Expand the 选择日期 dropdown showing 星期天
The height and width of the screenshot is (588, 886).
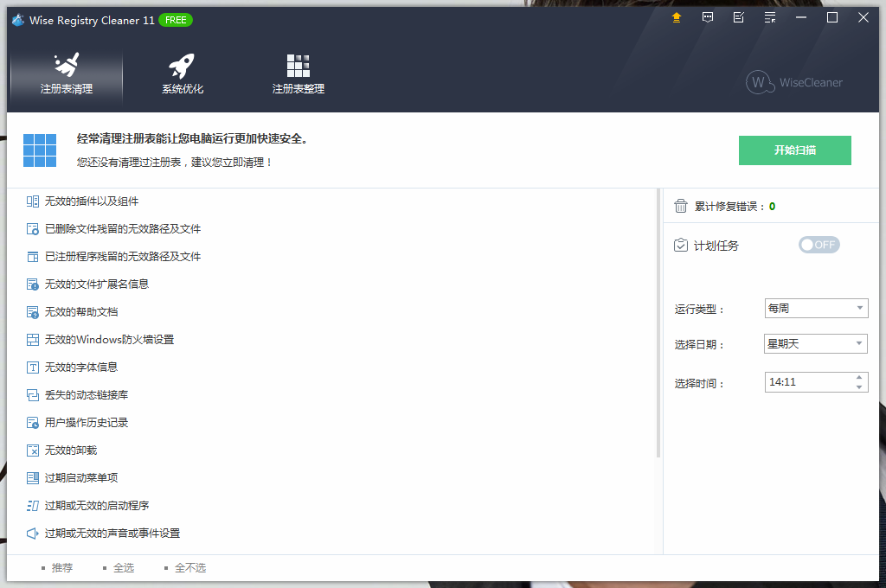[816, 344]
